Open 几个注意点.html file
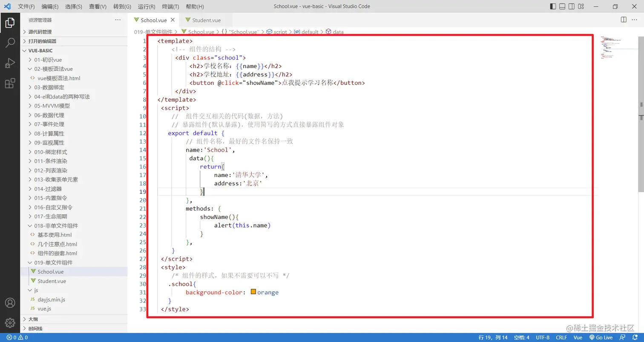Viewport: 644px width, 342px height. (x=57, y=244)
